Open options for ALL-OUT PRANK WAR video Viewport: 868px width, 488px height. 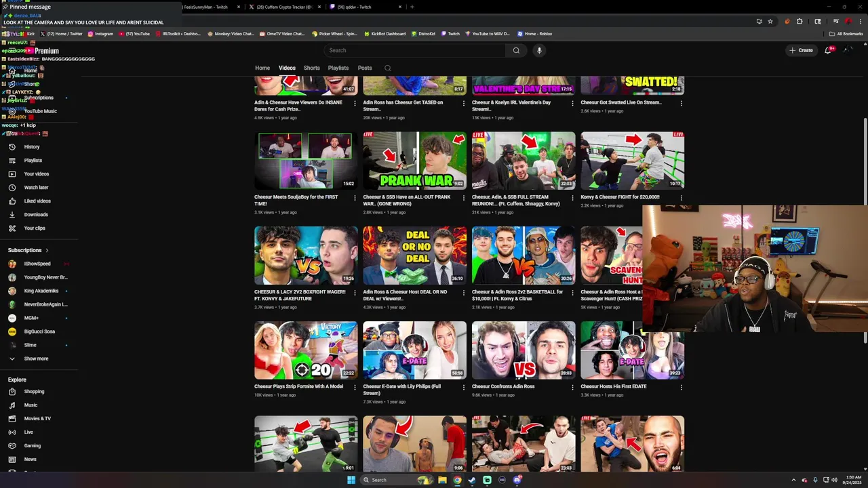[464, 198]
